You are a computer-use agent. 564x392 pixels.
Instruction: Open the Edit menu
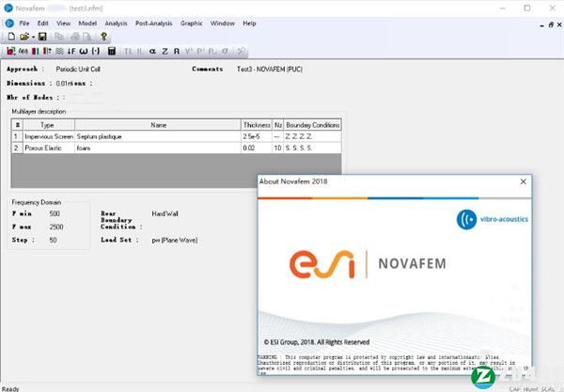click(43, 24)
